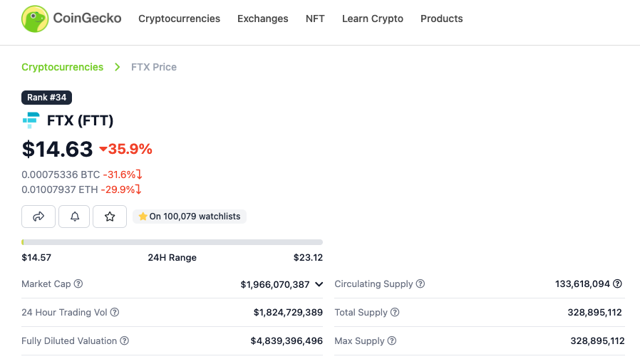Click the CoinGecko gecko logo icon
640x364 pixels.
point(34,19)
